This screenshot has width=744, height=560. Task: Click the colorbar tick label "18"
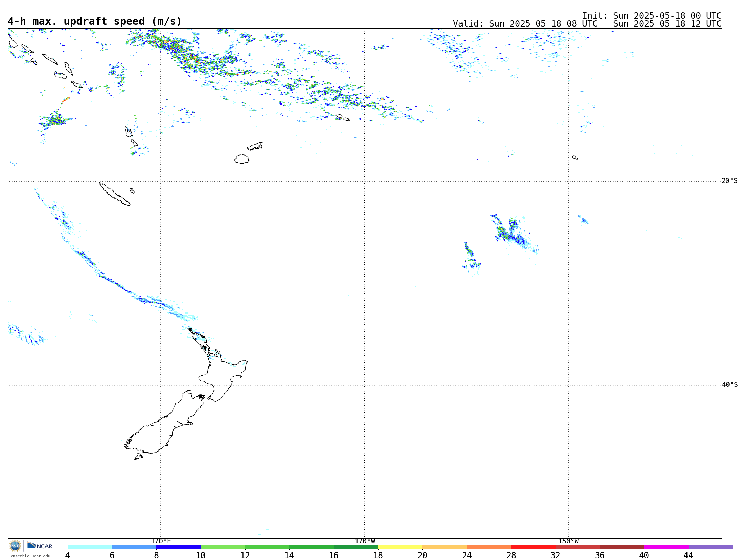[378, 555]
